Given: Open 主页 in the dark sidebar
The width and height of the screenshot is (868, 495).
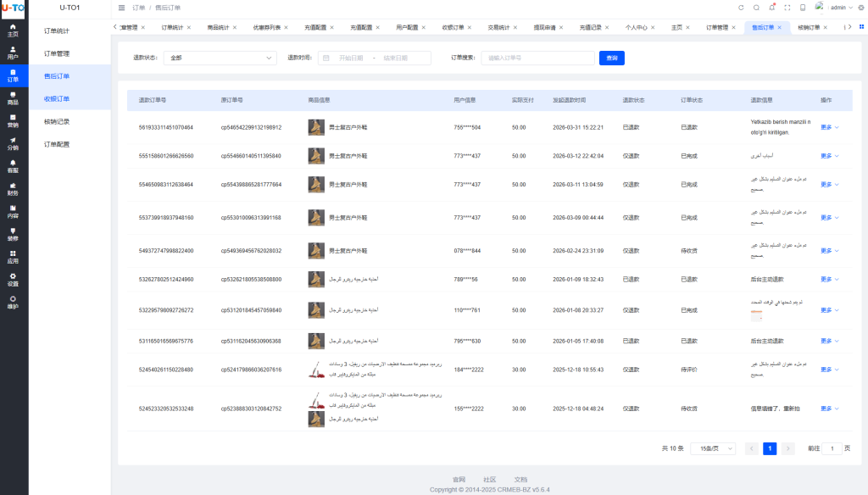Looking at the screenshot, I should (13, 31).
